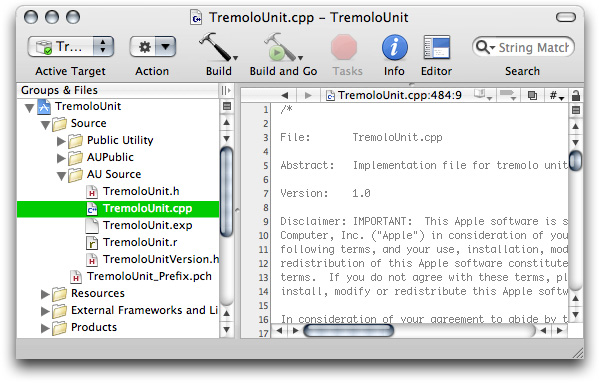This screenshot has height=384, width=599.
Task: Collapse the Source folder
Action: [45, 124]
